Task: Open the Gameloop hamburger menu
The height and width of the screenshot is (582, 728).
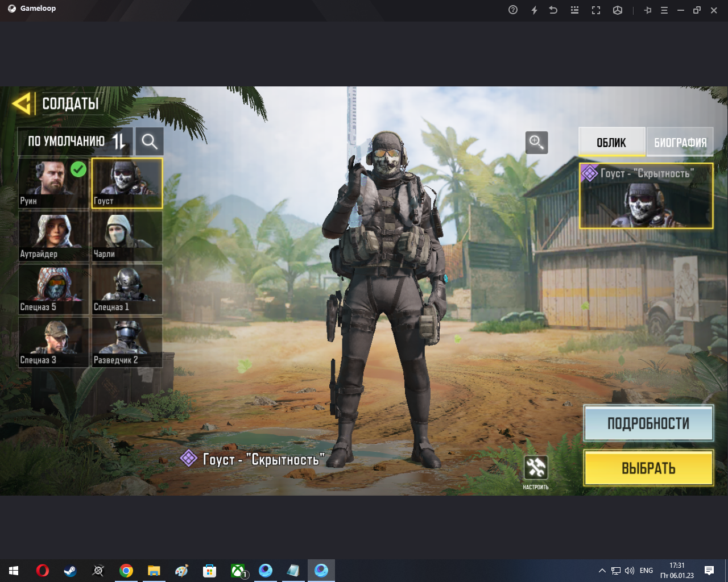Action: point(664,10)
